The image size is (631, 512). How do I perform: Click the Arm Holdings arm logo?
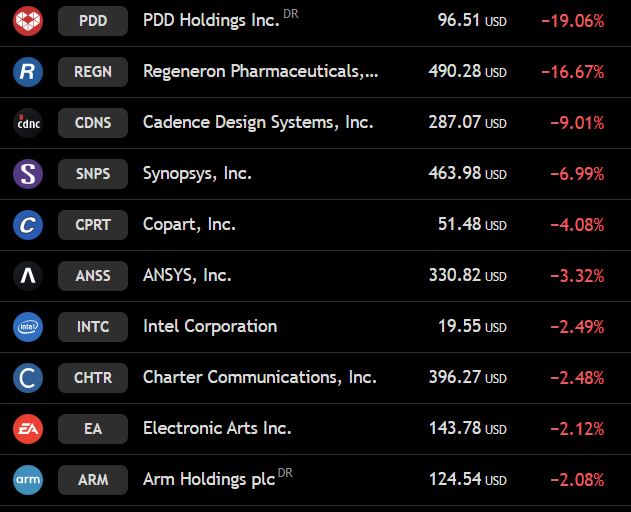(28, 480)
